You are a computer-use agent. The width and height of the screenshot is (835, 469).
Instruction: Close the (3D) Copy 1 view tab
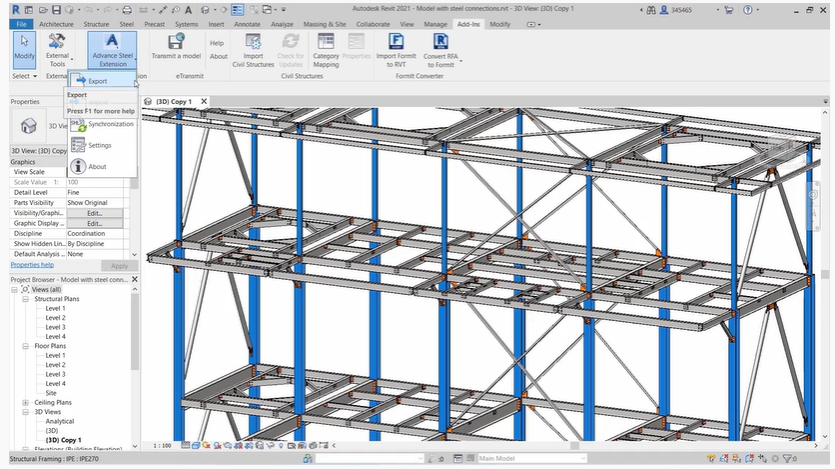[x=204, y=101]
